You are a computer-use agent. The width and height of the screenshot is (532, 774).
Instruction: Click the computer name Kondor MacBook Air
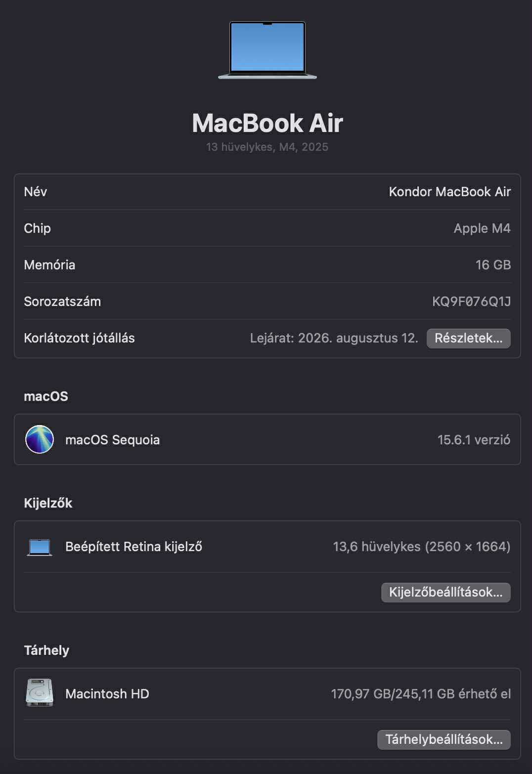(x=449, y=192)
